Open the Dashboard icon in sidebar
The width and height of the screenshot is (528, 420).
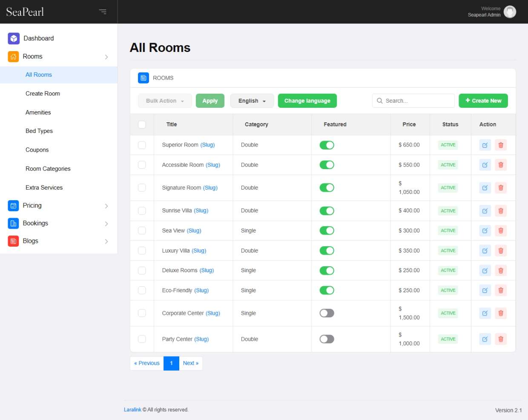(14, 38)
